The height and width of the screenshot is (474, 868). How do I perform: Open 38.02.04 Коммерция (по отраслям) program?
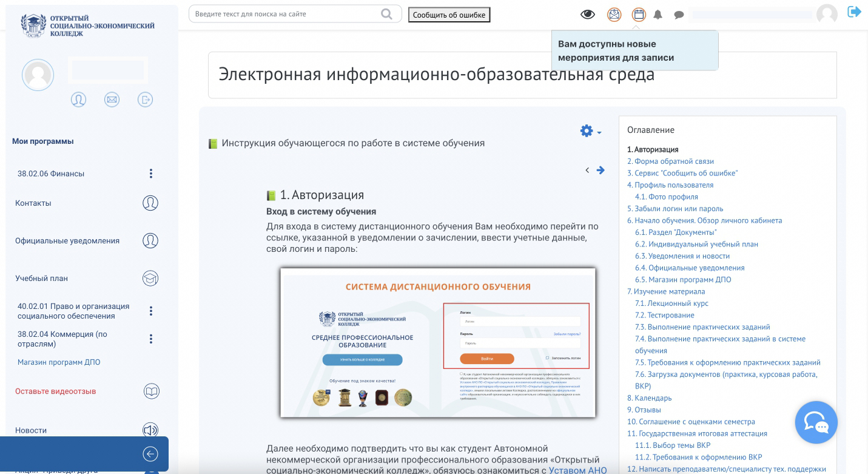tap(62, 339)
